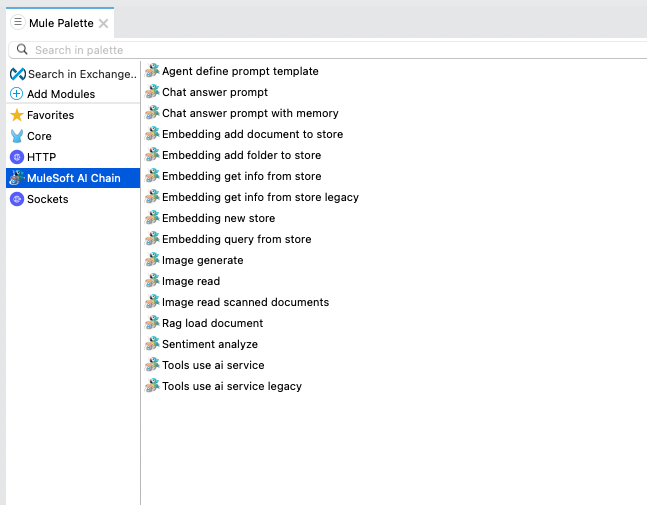The height and width of the screenshot is (505, 647).
Task: Click icon beside Chat answer prompt
Action: click(x=152, y=92)
